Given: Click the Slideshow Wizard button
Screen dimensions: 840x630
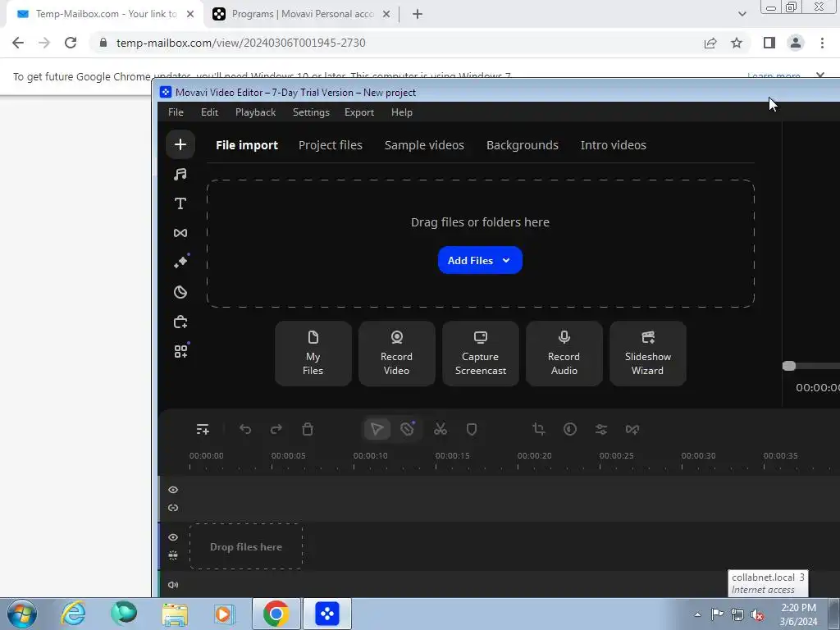Looking at the screenshot, I should (x=648, y=354).
